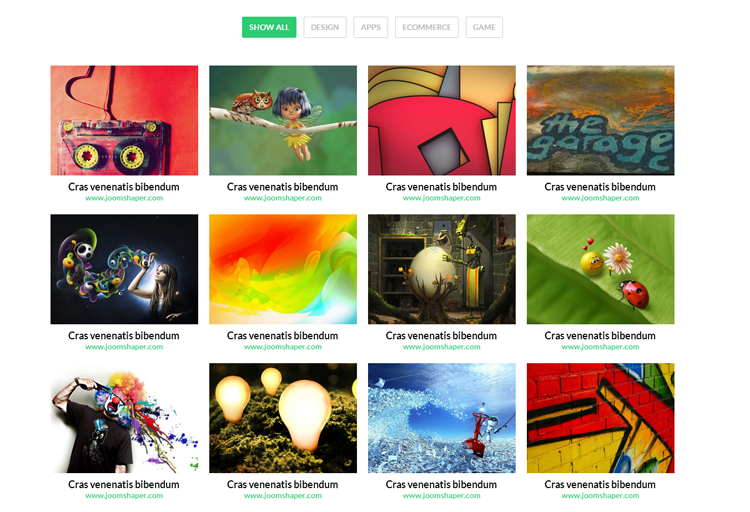750x512 pixels.
Task: Open the red abstract shapes thumbnail
Action: 442,121
